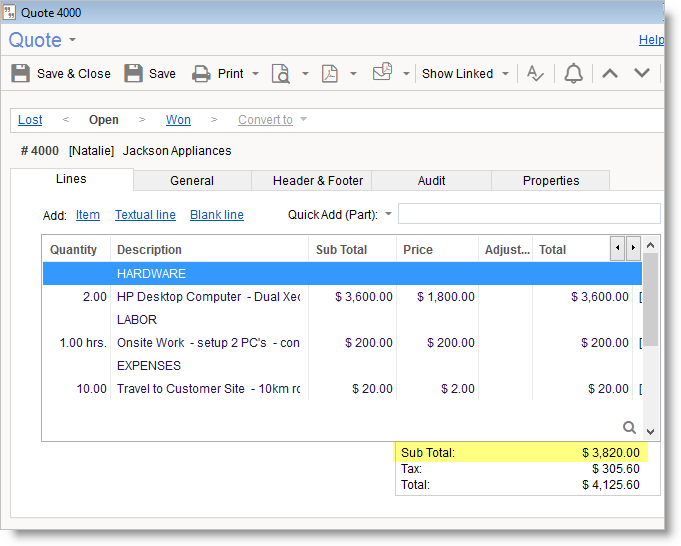Screen dimensions: 681x546
Task: Expand the Show Linked dropdown
Action: (x=505, y=74)
